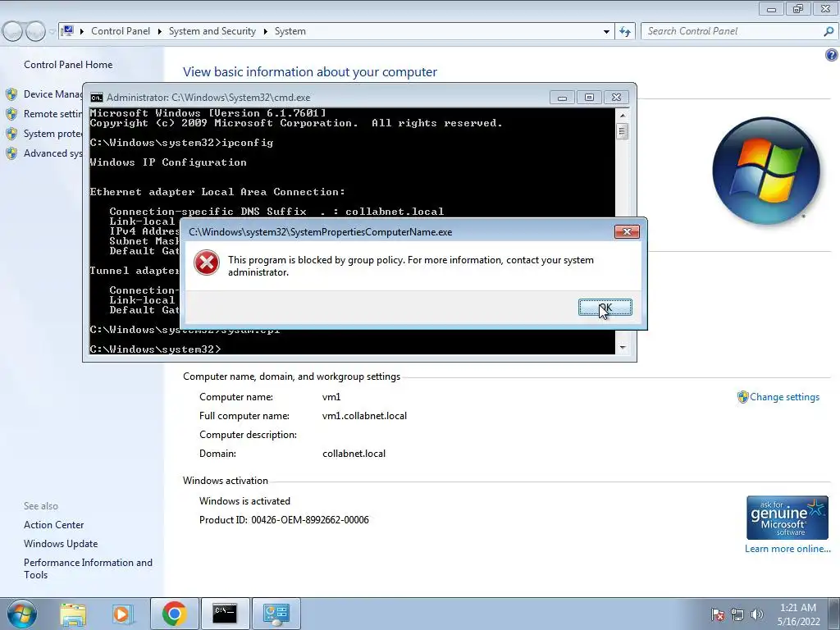Click the ipconfig command line in cmd
The image size is (840, 630).
(181, 143)
